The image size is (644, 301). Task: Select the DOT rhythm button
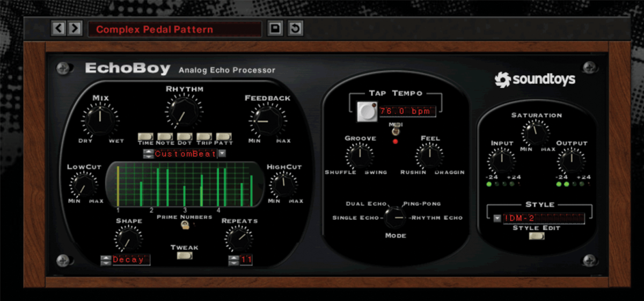184,137
